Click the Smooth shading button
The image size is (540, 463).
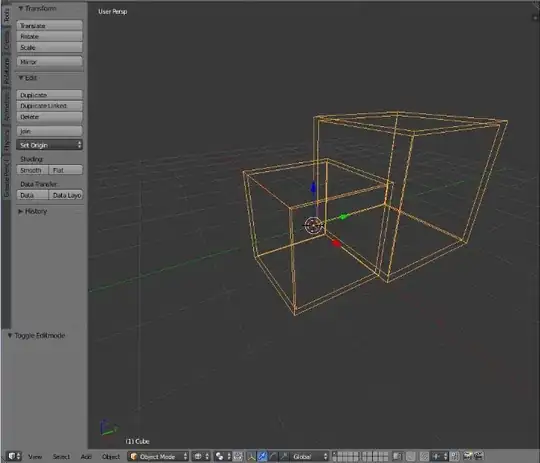(33, 170)
